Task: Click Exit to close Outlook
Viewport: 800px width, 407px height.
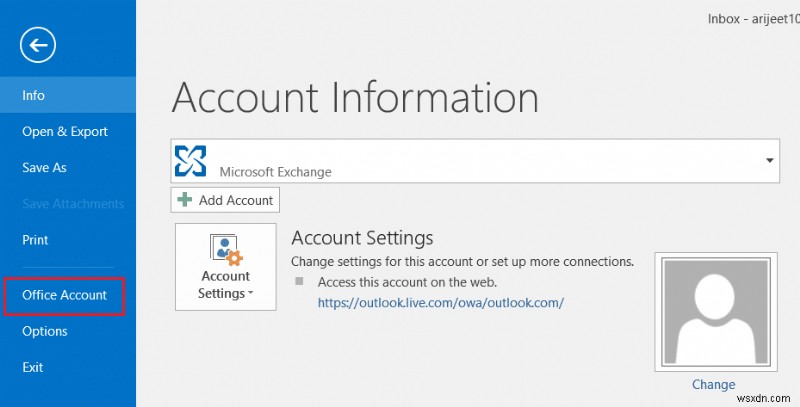Action: [x=33, y=368]
